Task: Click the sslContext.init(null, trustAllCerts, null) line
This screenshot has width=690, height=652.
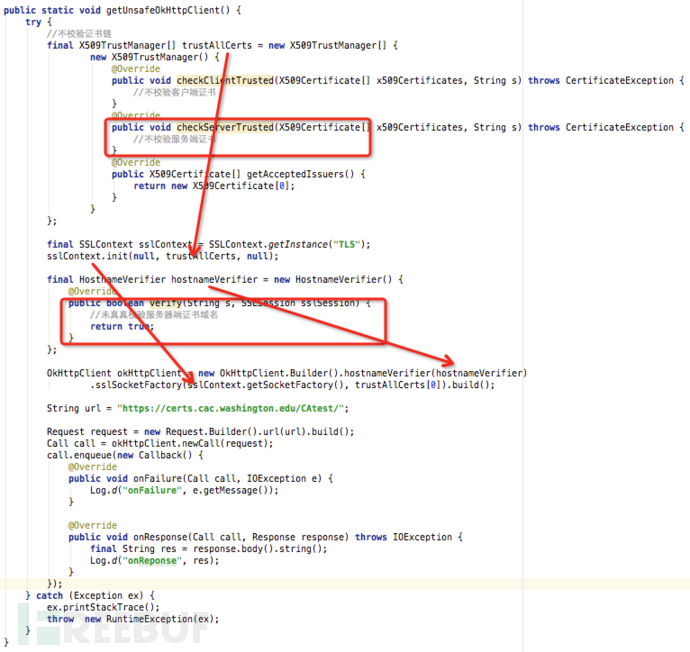Action: pos(162,256)
